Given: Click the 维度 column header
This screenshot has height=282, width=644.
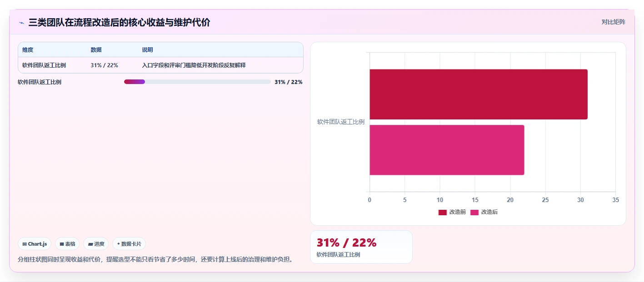Looking at the screenshot, I should pyautogui.click(x=28, y=50).
